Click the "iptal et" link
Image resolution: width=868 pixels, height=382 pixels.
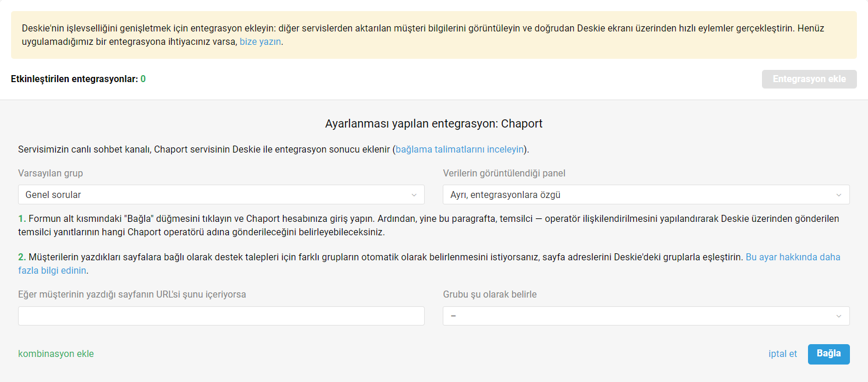(783, 353)
